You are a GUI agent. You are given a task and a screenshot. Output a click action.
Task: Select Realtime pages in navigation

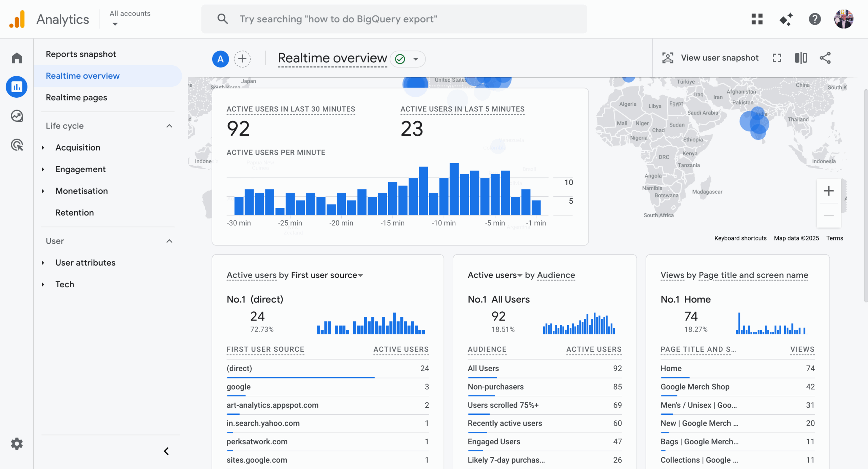tap(76, 97)
